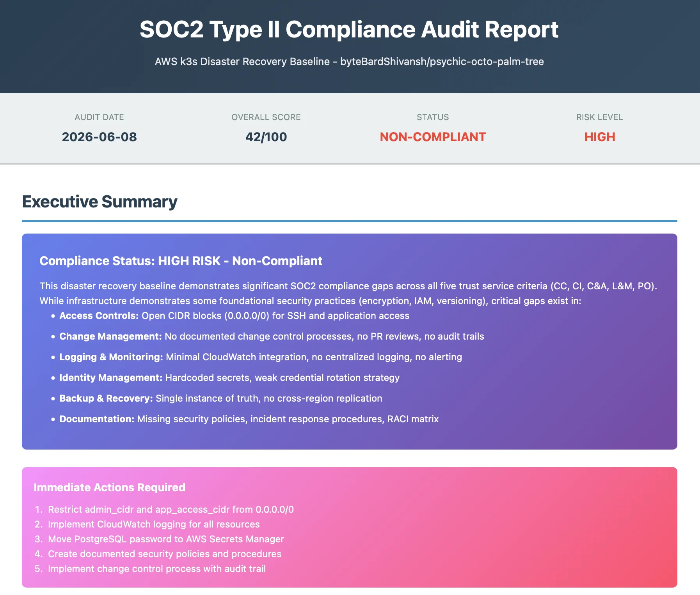
Task: Click the Compliance Status: HIGH RISK heading
Action: click(x=181, y=261)
